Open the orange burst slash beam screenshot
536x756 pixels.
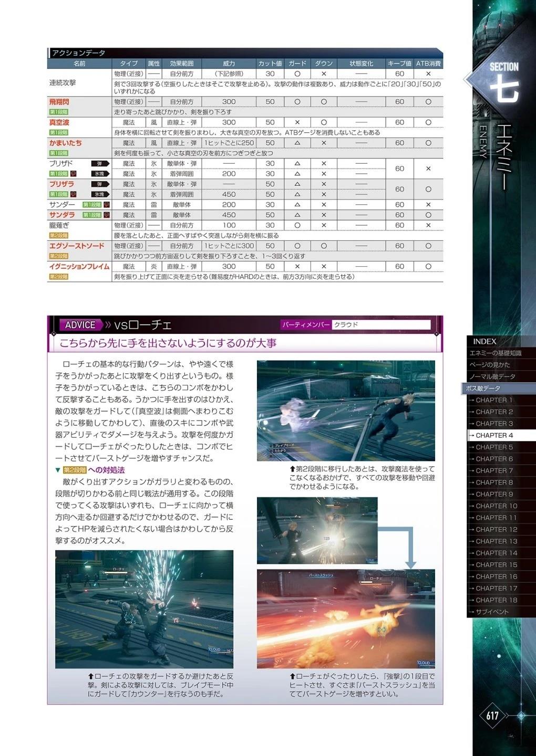(346, 618)
